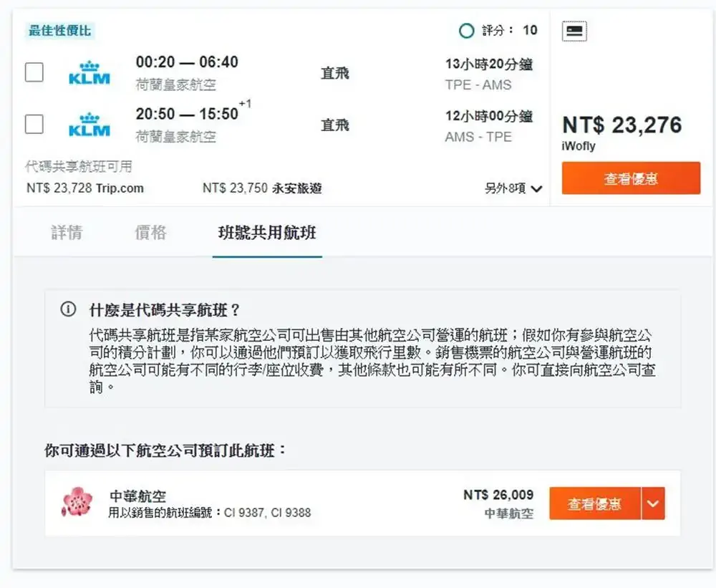Click the 什麼是代碼共享航班？ heading
Screen dimensions: 716x588
tap(165, 310)
